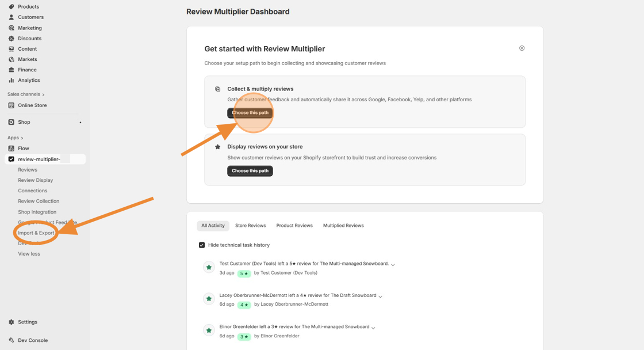
Task: Click star icon beside Lacey Oberbrunner-McDermott review
Action: [x=209, y=299]
